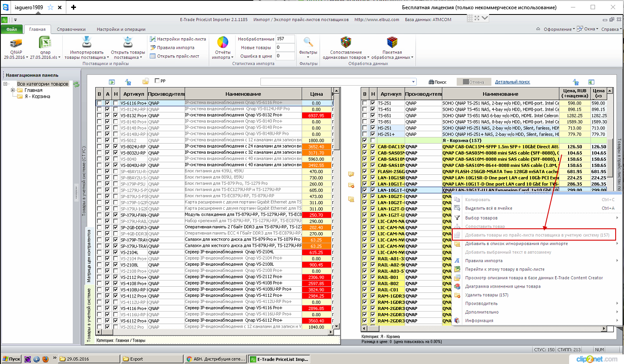Click Открыть товары поставщика ribbon icon
Viewport: 624px width, 364px height.
coord(128,42)
